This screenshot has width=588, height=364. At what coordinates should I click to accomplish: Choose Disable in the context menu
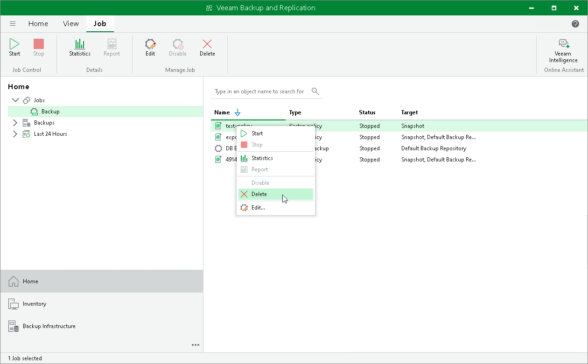point(276,183)
